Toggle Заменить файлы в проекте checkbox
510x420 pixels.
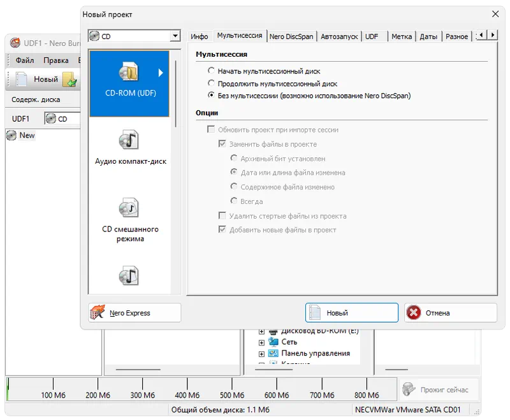(222, 143)
